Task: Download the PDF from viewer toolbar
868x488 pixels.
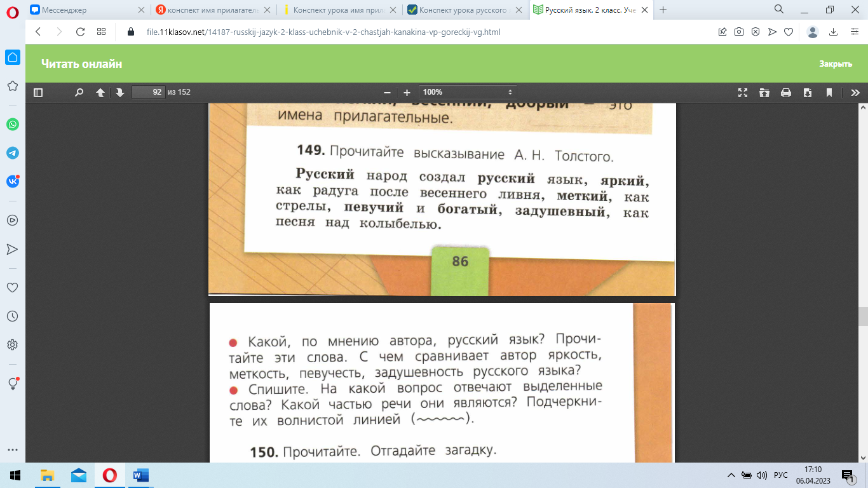Action: tap(807, 93)
